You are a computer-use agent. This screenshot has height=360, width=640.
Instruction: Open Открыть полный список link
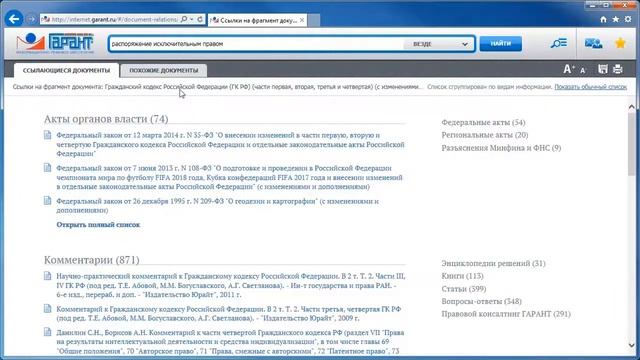point(98,224)
